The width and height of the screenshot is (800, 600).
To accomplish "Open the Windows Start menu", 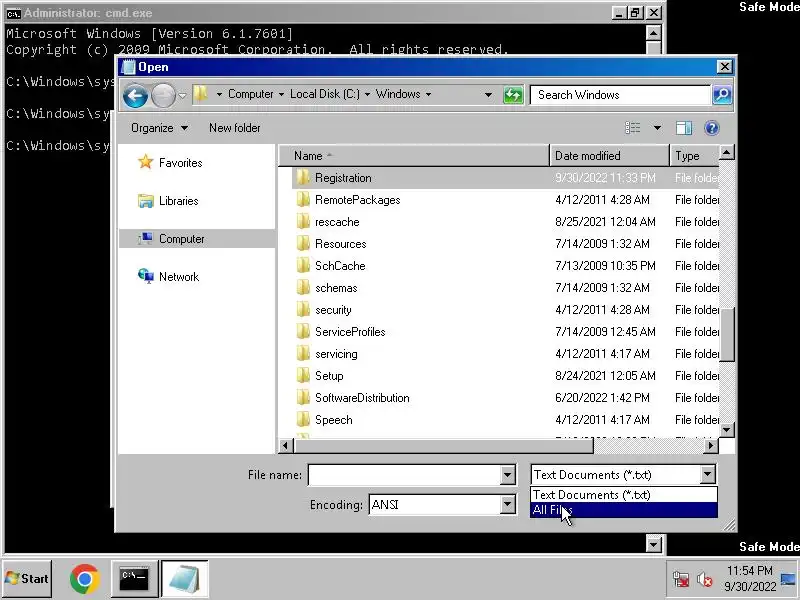I will [28, 579].
